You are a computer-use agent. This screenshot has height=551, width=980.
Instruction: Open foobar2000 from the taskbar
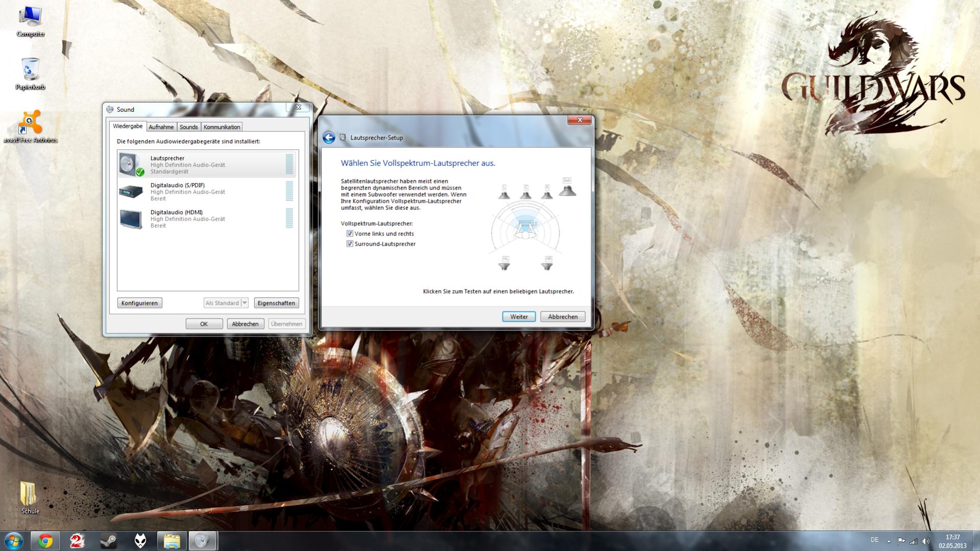pos(140,541)
